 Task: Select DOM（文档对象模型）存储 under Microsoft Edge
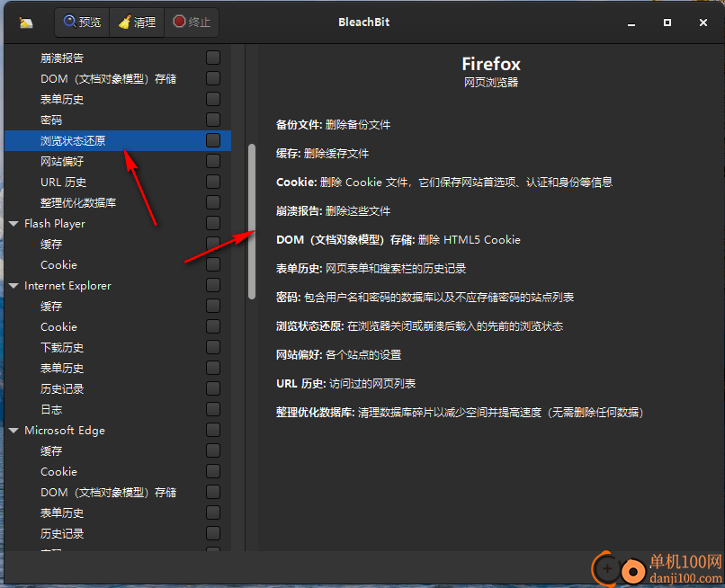click(118, 492)
